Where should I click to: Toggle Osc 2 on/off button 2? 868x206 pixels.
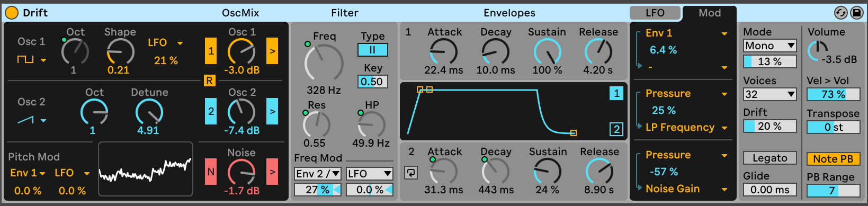(x=211, y=111)
